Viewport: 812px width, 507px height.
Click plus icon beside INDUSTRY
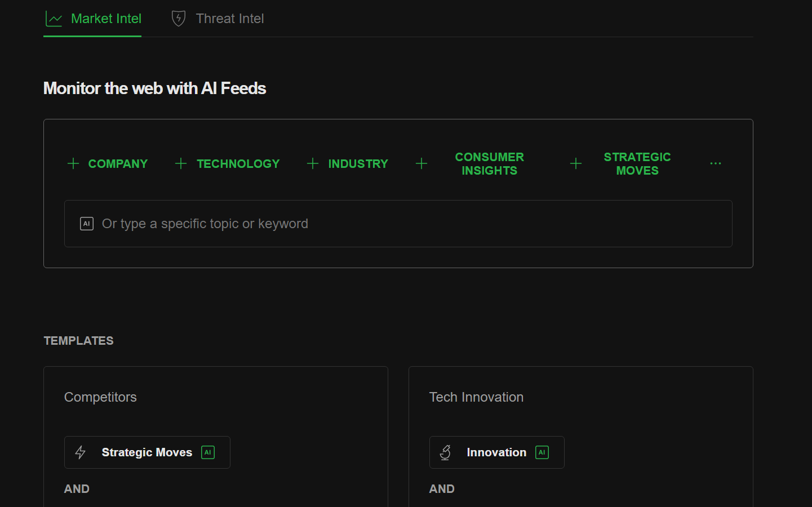(x=313, y=163)
